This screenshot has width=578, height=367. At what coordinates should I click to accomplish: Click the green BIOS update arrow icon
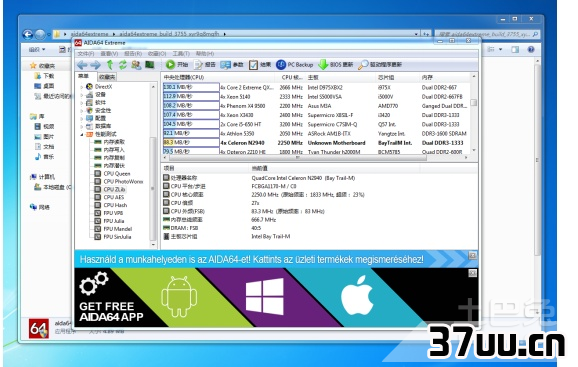click(323, 64)
